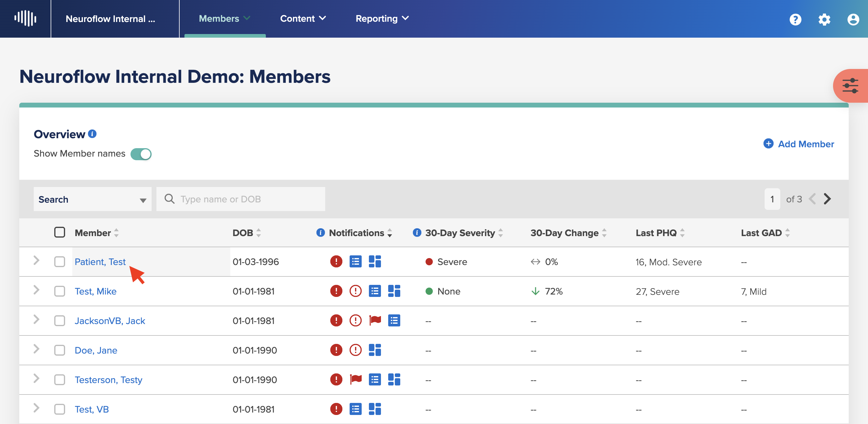
Task: Click the list icon in Test, Mike row
Action: 375,291
